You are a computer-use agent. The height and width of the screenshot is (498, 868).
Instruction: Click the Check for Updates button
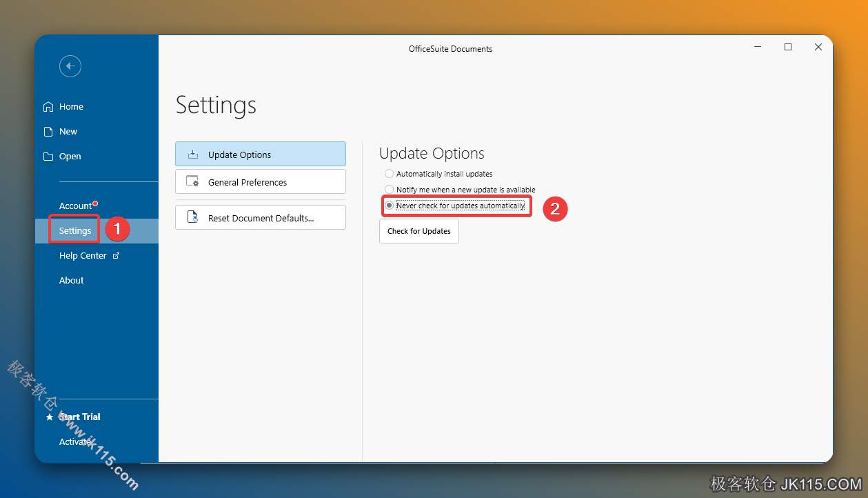(x=419, y=231)
